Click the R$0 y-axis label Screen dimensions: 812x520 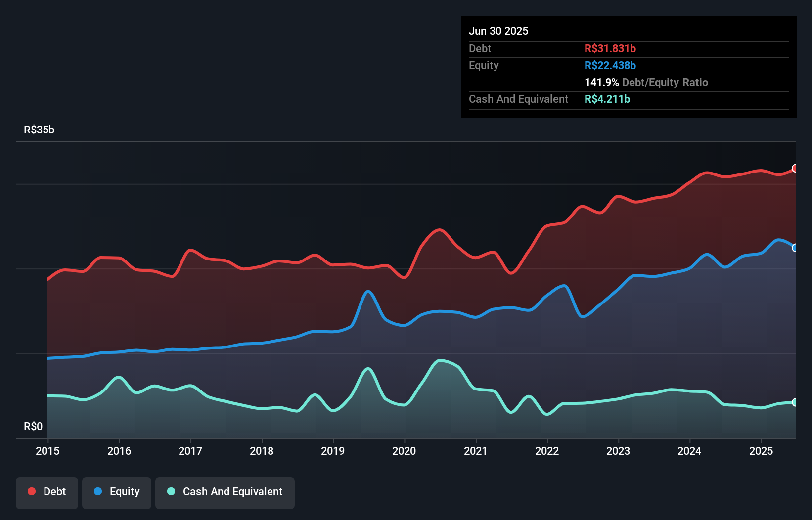point(33,426)
